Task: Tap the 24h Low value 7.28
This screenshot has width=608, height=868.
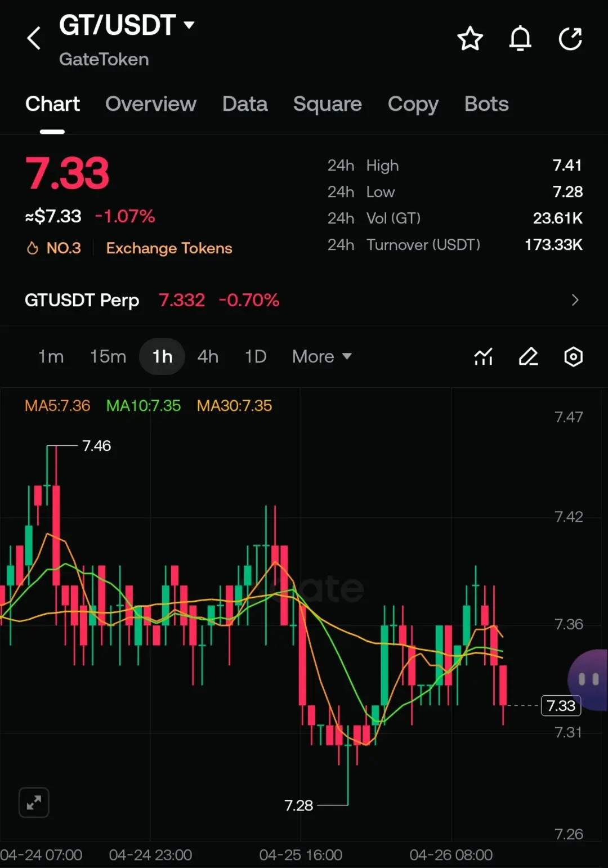Action: point(567,192)
